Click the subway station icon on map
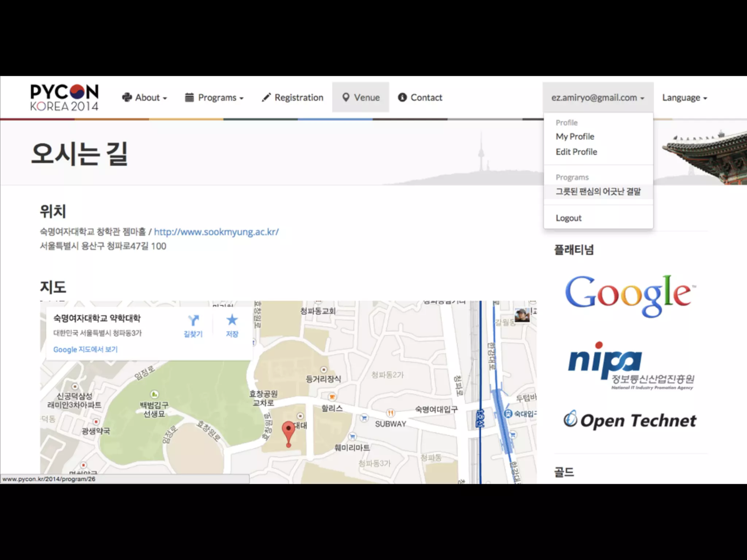The image size is (747, 560). 508,413
